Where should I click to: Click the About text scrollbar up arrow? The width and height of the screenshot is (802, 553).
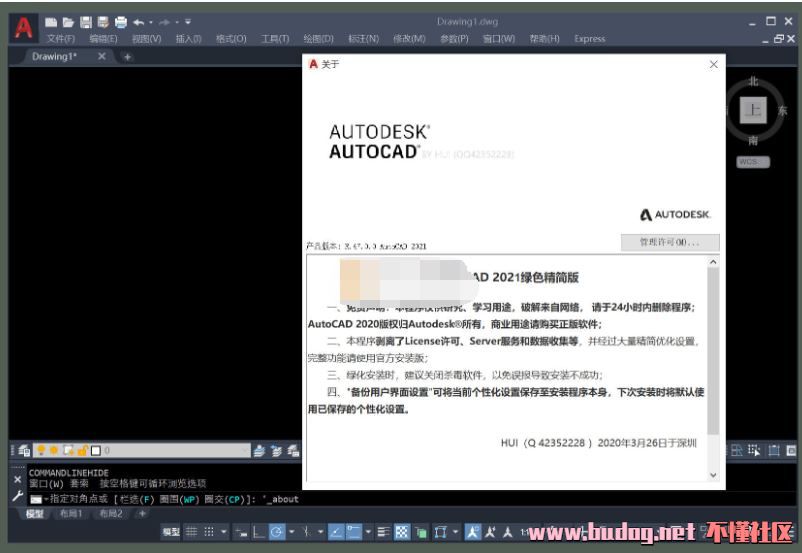[x=713, y=262]
